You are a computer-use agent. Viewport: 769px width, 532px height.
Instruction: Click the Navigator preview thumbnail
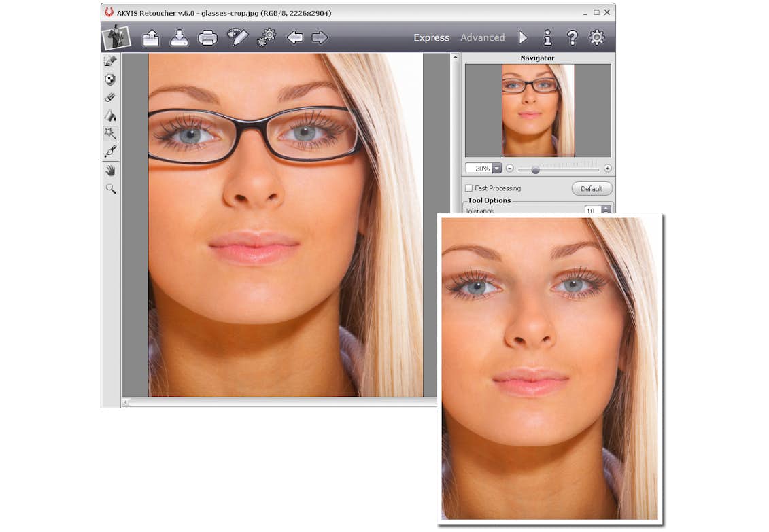pos(538,110)
